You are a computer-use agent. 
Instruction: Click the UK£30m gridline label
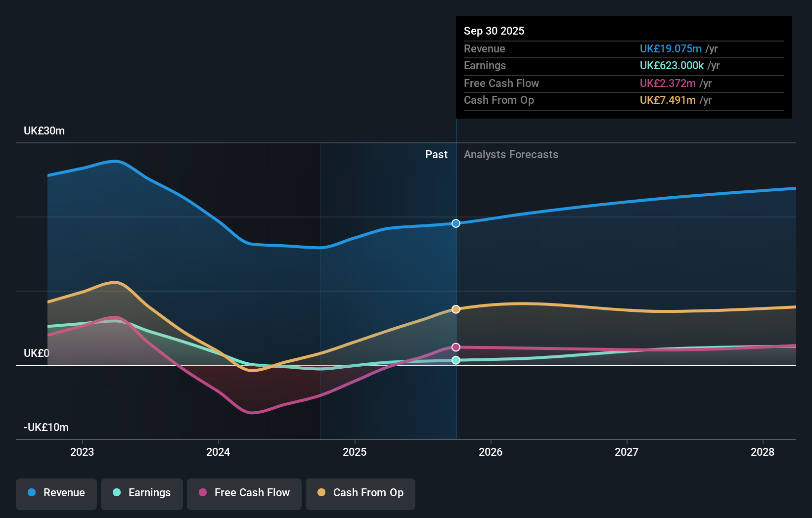(x=44, y=130)
